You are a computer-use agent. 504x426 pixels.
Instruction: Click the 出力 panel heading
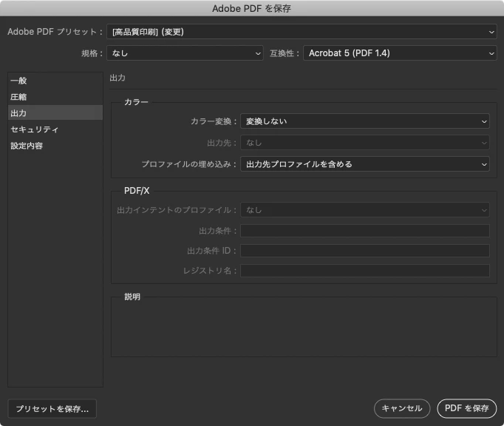[118, 78]
